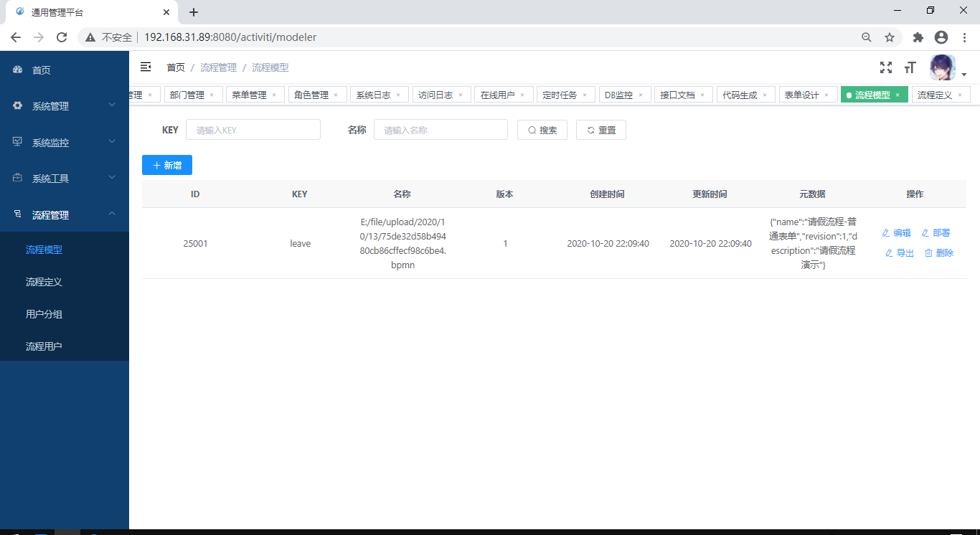Image resolution: width=980 pixels, height=535 pixels.
Task: Click the 搜索 search button
Action: coord(542,129)
